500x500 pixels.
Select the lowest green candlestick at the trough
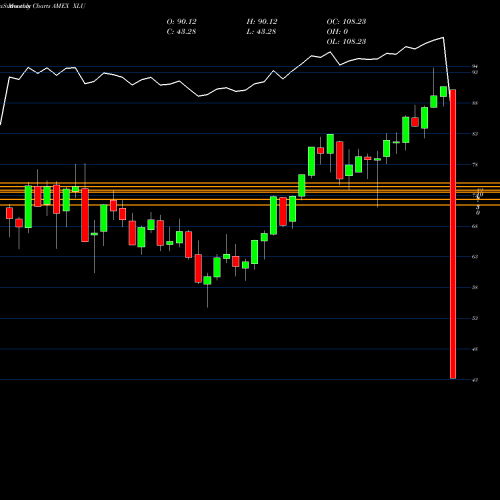207,280
